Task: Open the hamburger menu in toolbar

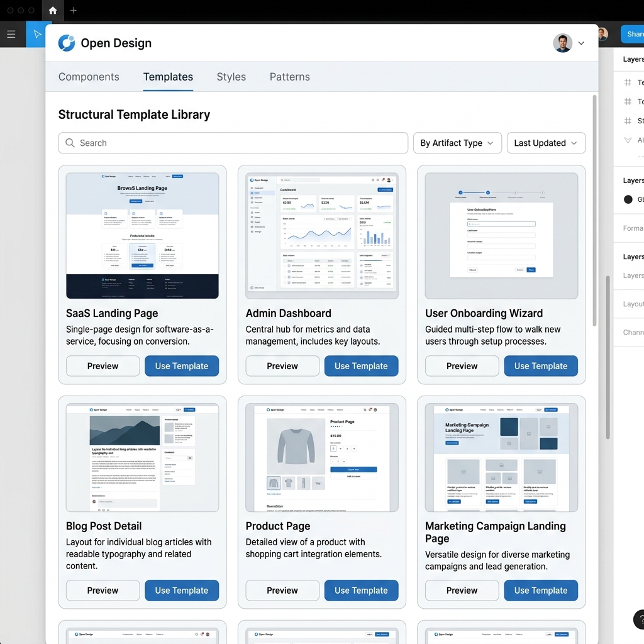Action: 11,34
